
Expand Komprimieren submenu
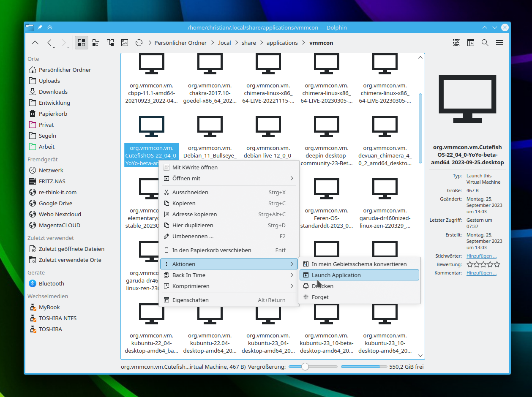(229, 286)
